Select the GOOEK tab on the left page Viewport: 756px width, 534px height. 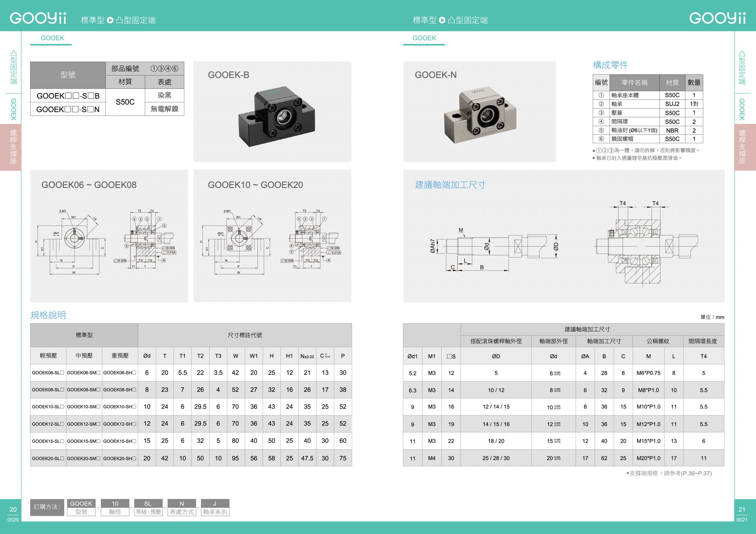pyautogui.click(x=52, y=38)
